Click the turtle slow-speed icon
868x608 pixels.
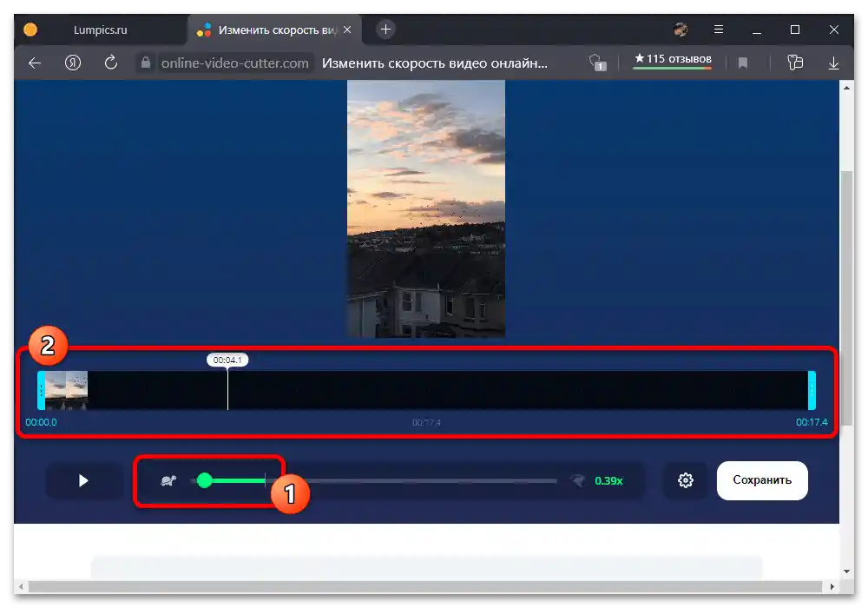click(x=168, y=480)
